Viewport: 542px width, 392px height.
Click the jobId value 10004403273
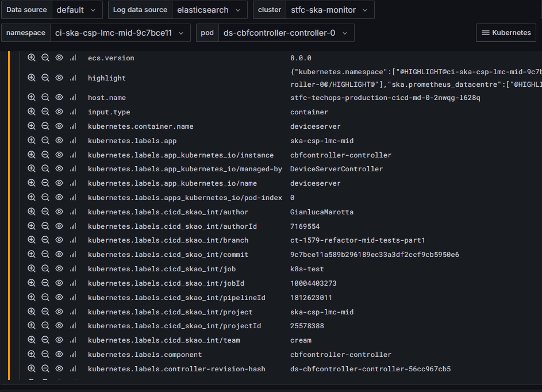click(x=313, y=283)
